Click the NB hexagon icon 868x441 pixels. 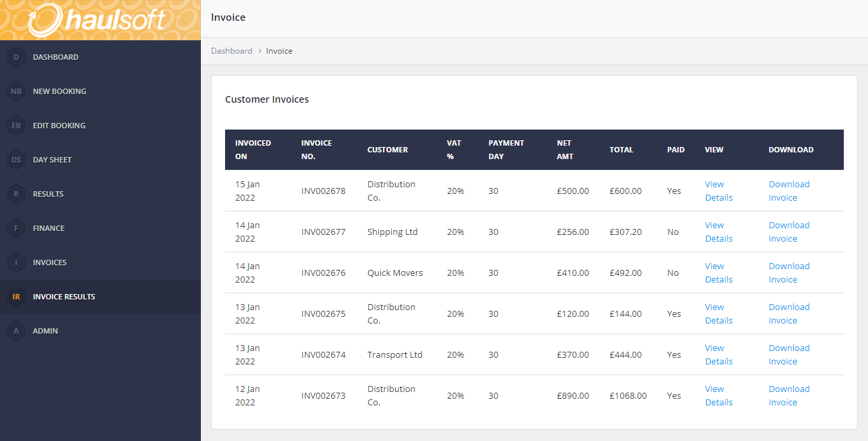[x=16, y=91]
